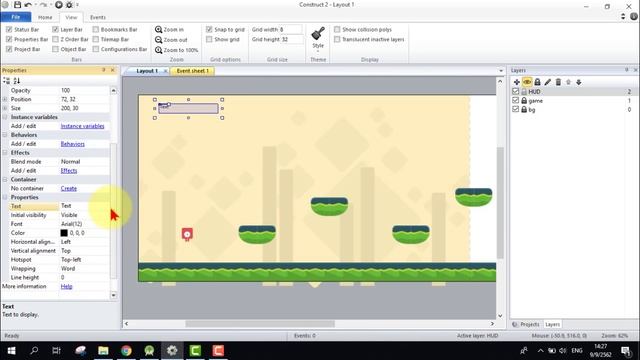Switch Properties to categorized view
Viewport: 640px width, 360px height.
coord(7,80)
